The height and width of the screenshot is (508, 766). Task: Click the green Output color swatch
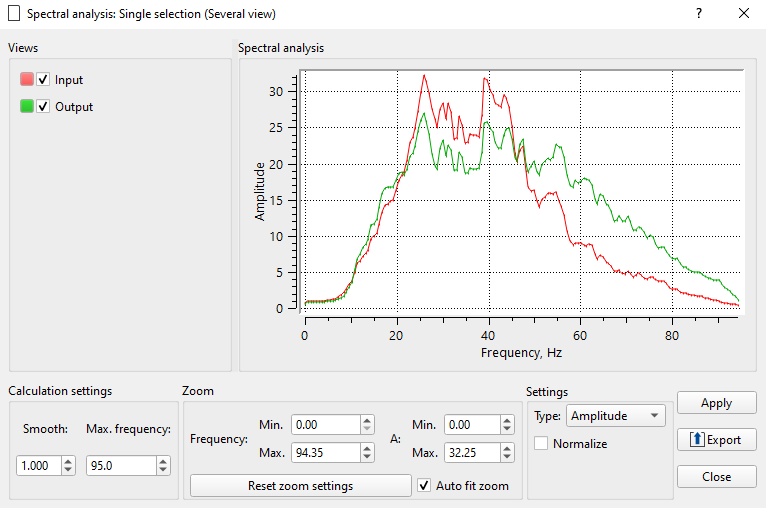click(27, 107)
